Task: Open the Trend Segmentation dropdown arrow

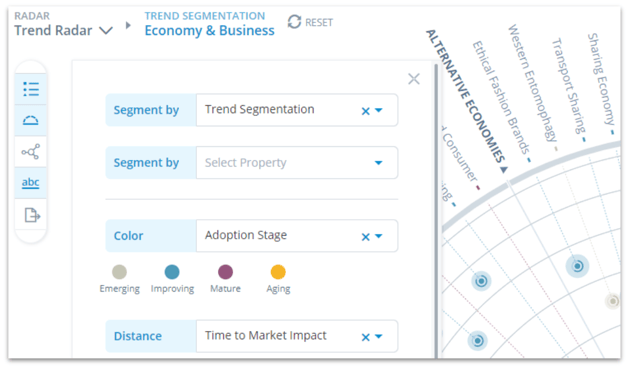Action: click(378, 110)
